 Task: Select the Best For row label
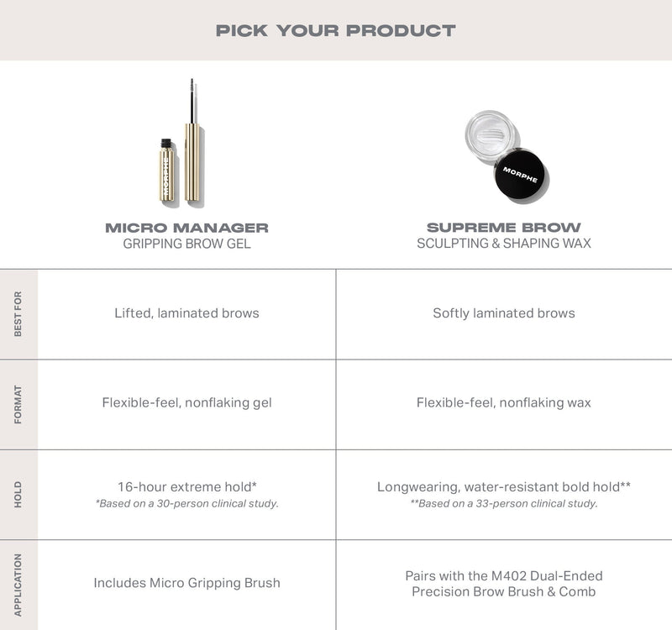18,314
